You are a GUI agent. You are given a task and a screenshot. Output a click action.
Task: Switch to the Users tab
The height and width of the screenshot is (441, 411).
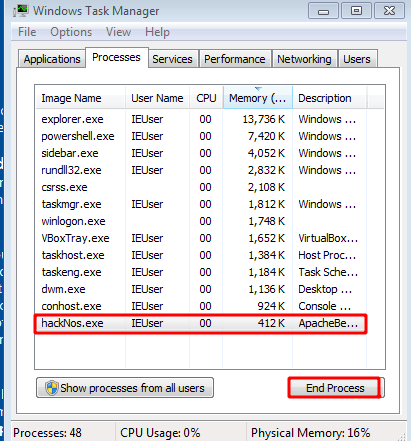coord(357,59)
